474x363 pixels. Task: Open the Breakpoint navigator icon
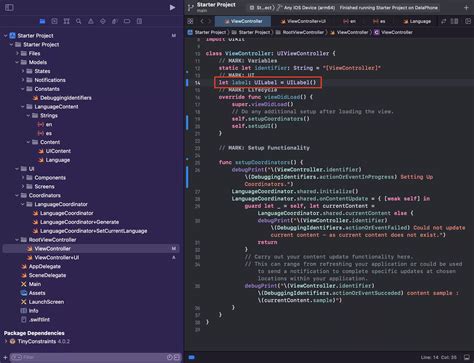pos(127,21)
